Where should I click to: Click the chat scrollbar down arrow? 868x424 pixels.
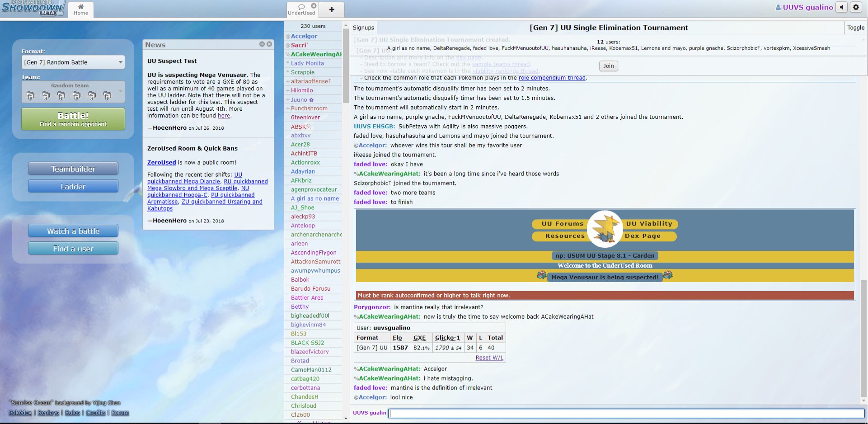(x=863, y=400)
